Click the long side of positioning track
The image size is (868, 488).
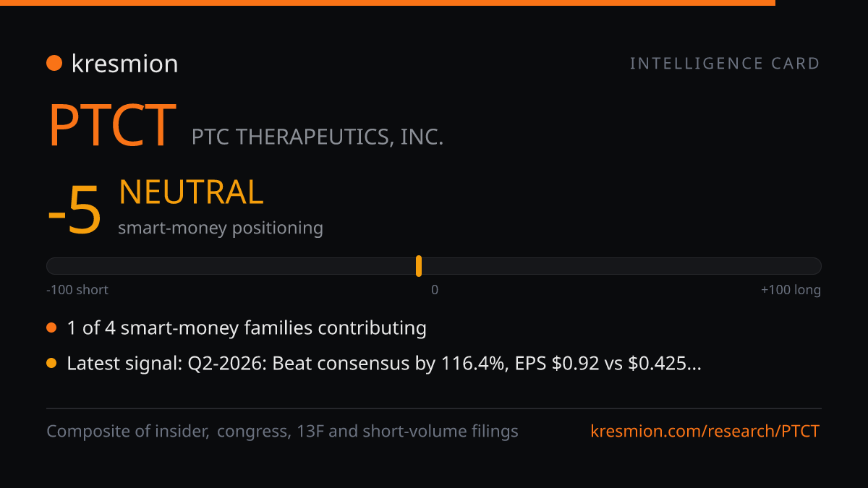(x=621, y=266)
